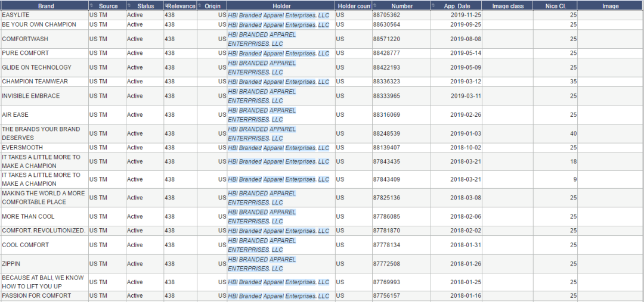Click the Nice Cl. column header
Image resolution: width=644 pixels, height=302 pixels.
point(555,6)
